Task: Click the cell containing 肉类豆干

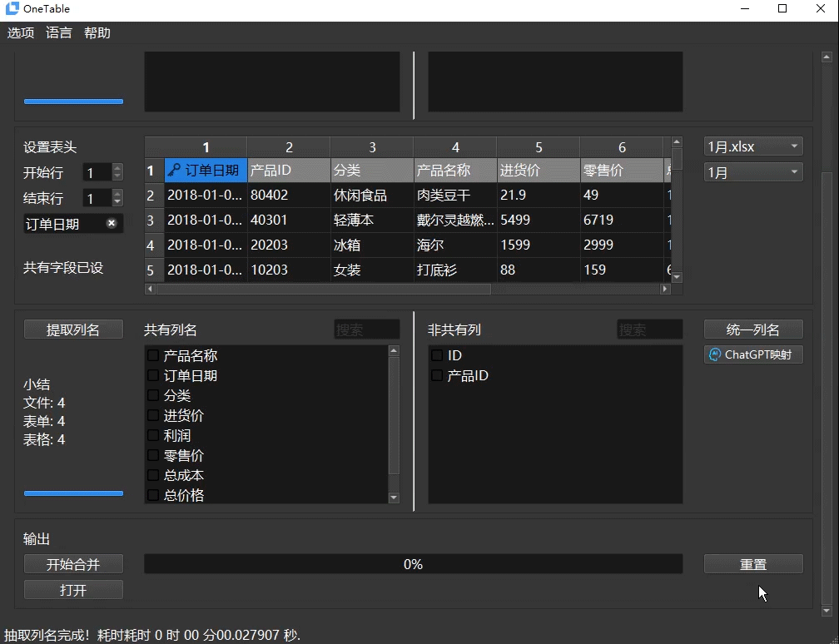Action: 455,196
